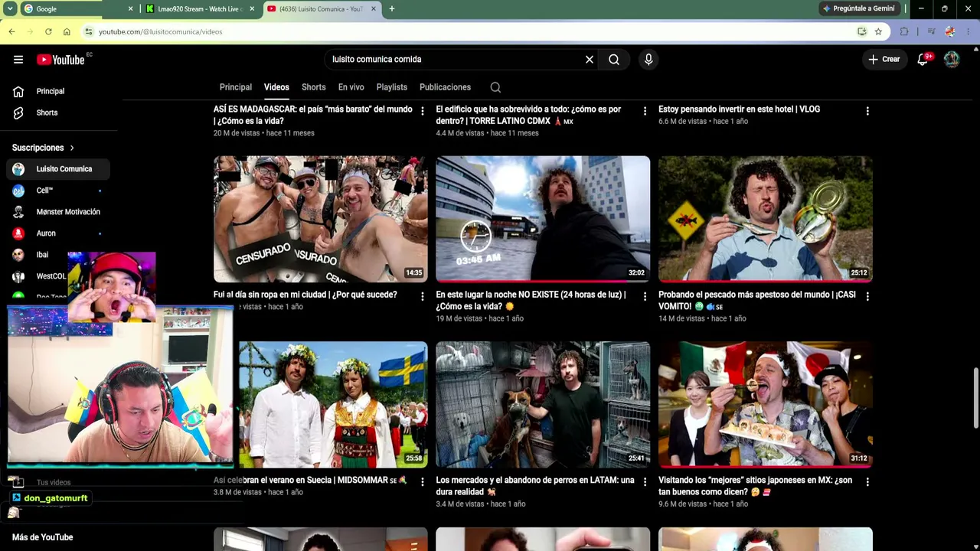
Task: Open the Chrome home page button
Action: pyautogui.click(x=67, y=31)
